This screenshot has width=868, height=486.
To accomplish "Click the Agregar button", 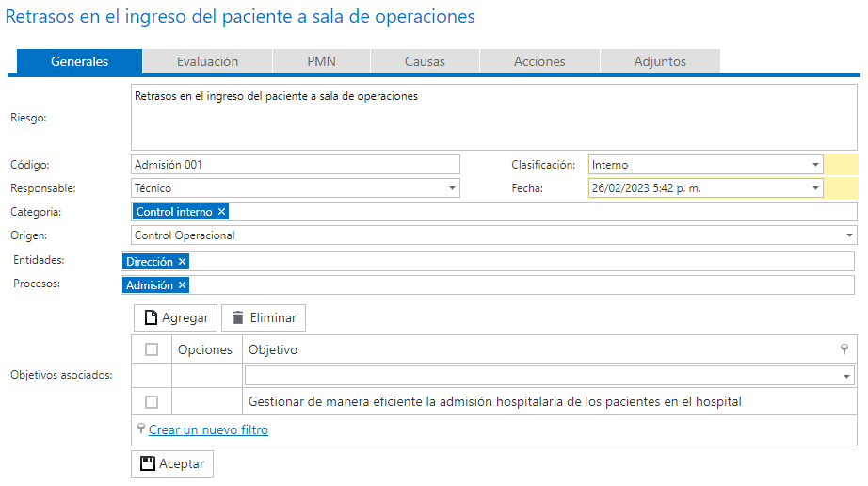I will [175, 317].
